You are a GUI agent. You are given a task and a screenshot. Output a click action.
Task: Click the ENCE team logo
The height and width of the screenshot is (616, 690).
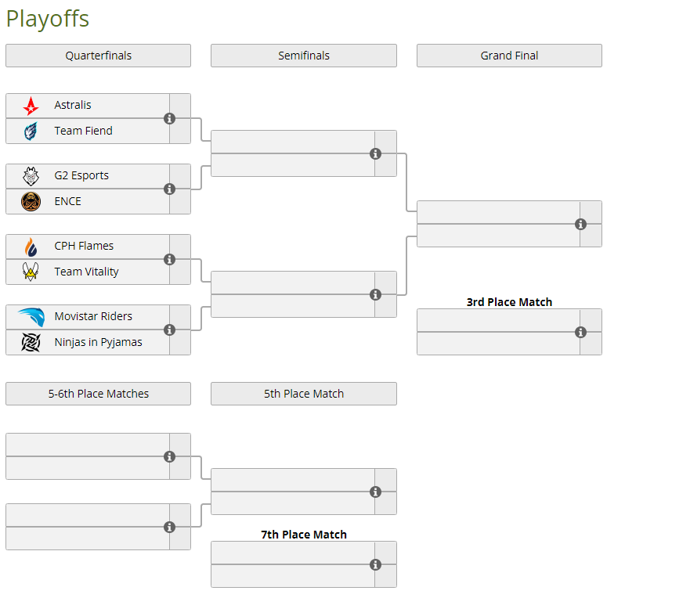[x=31, y=201]
